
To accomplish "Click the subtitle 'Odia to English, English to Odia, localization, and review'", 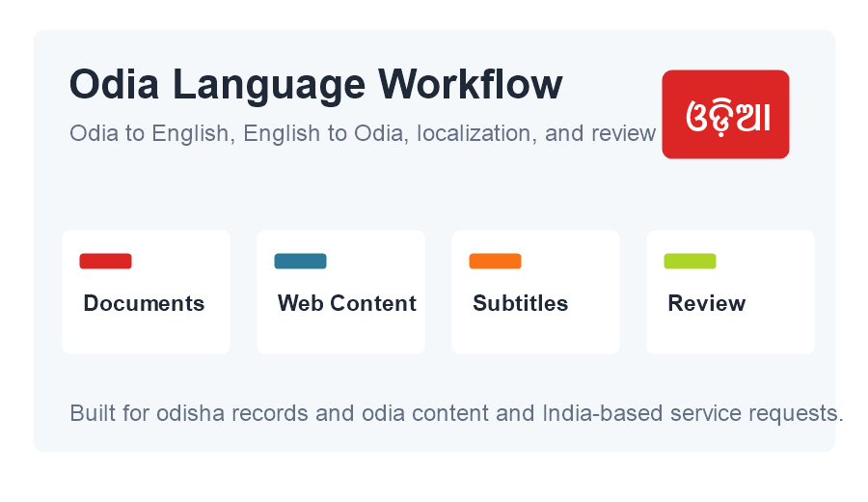I will (x=363, y=134).
